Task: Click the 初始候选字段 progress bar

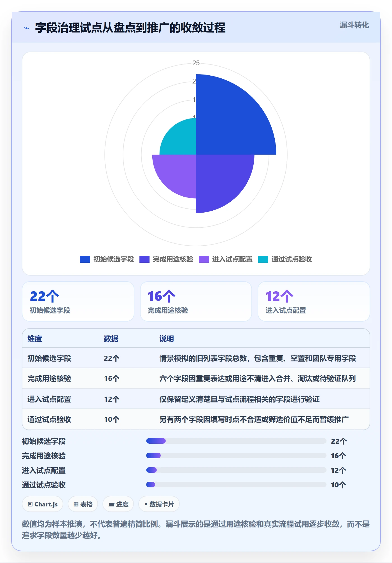Action: coord(236,441)
